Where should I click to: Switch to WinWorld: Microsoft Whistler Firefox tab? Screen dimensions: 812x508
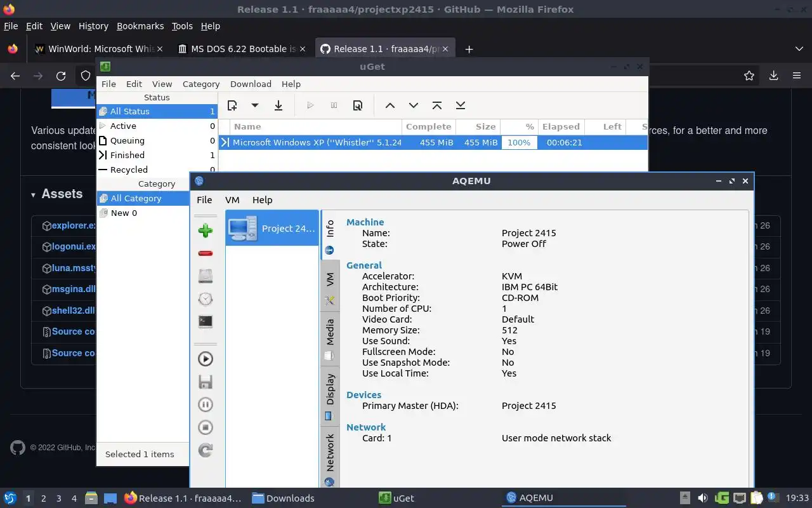100,49
